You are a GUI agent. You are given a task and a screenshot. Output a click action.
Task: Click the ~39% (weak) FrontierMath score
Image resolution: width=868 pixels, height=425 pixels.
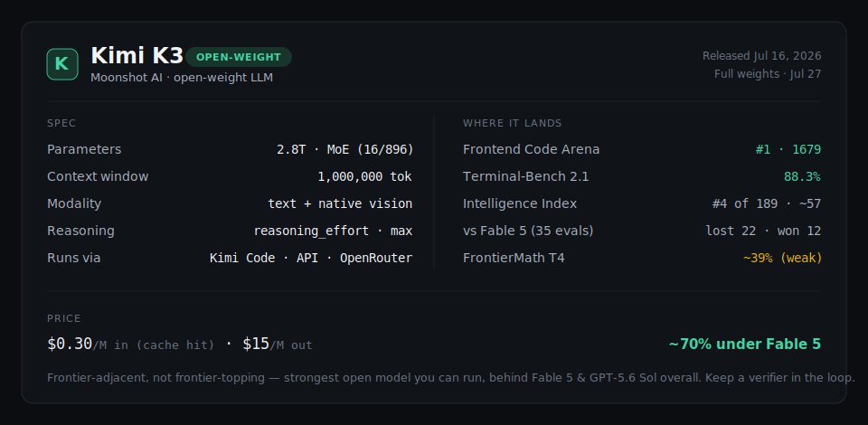click(x=782, y=258)
